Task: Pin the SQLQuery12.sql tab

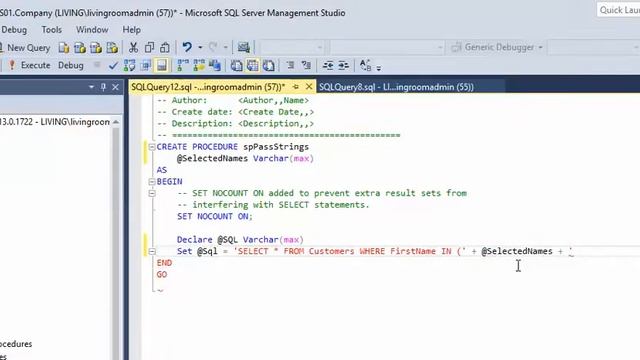Action: 296,87
